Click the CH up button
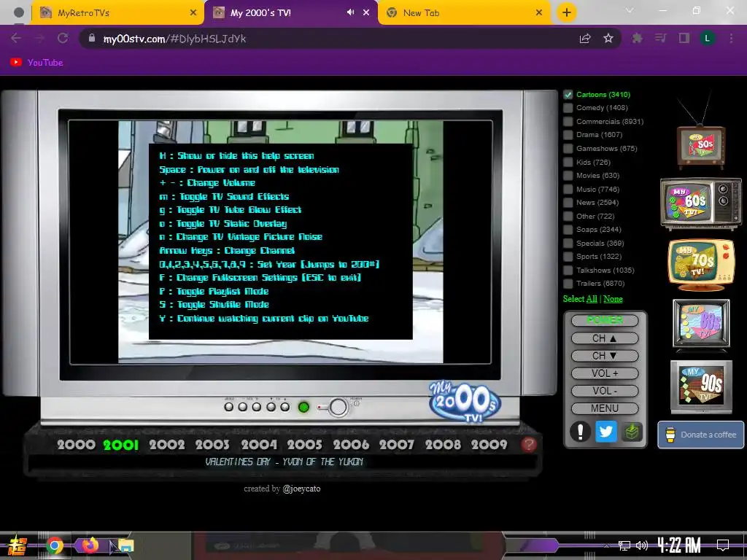Image resolution: width=747 pixels, height=560 pixels. [605, 338]
